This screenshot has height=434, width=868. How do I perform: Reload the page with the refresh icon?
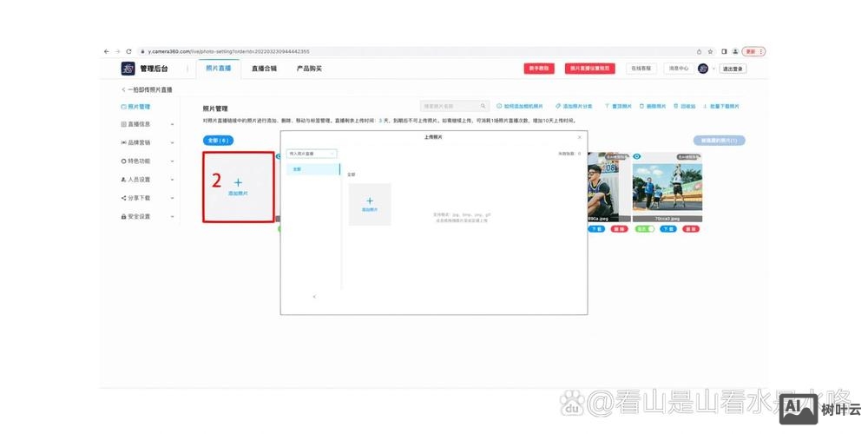128,51
